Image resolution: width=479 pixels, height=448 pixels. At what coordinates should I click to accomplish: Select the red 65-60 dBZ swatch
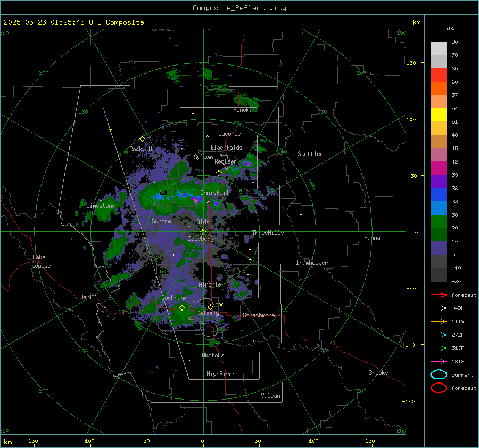[x=439, y=75]
